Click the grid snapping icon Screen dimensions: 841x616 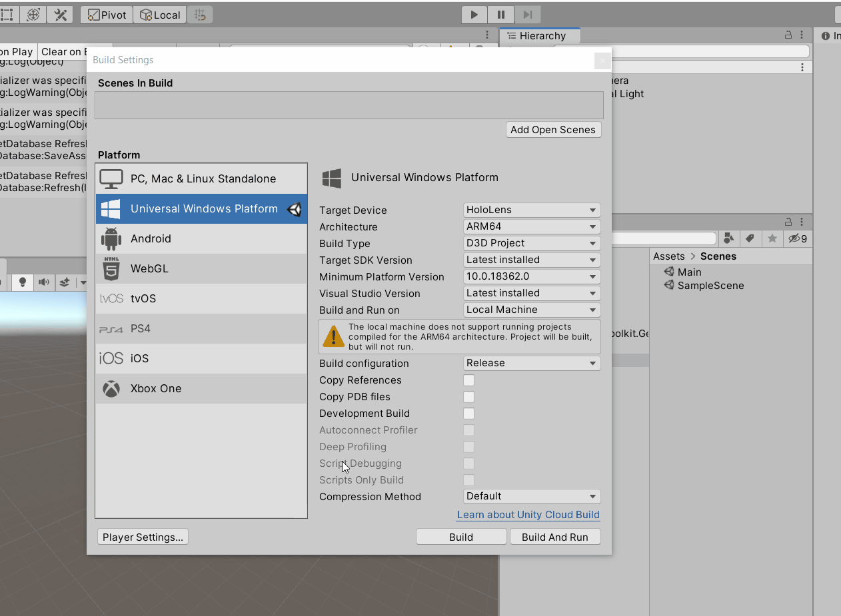[200, 15]
